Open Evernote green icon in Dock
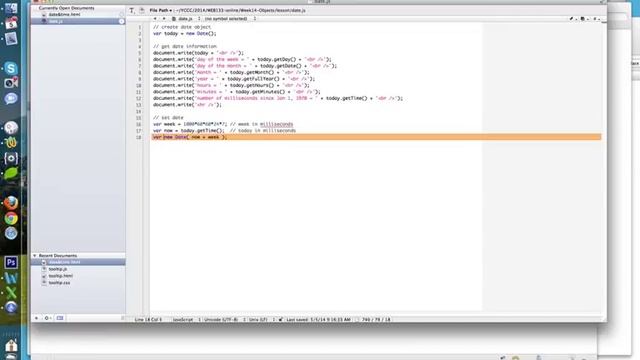640x360 pixels. coord(11,173)
